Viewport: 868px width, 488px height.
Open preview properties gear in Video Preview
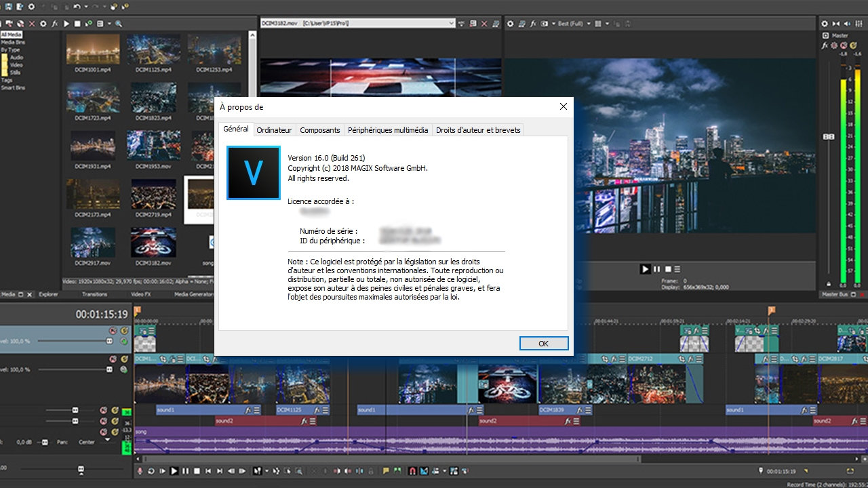coord(510,24)
